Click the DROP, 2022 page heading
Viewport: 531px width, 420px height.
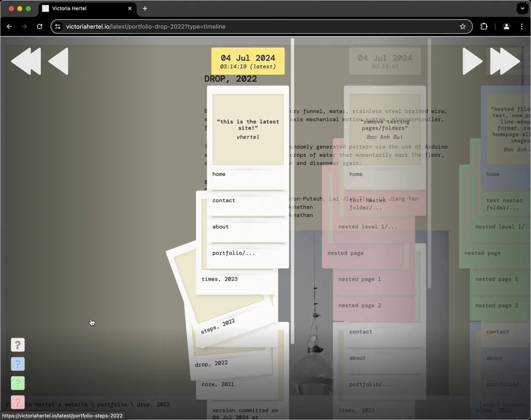point(231,79)
